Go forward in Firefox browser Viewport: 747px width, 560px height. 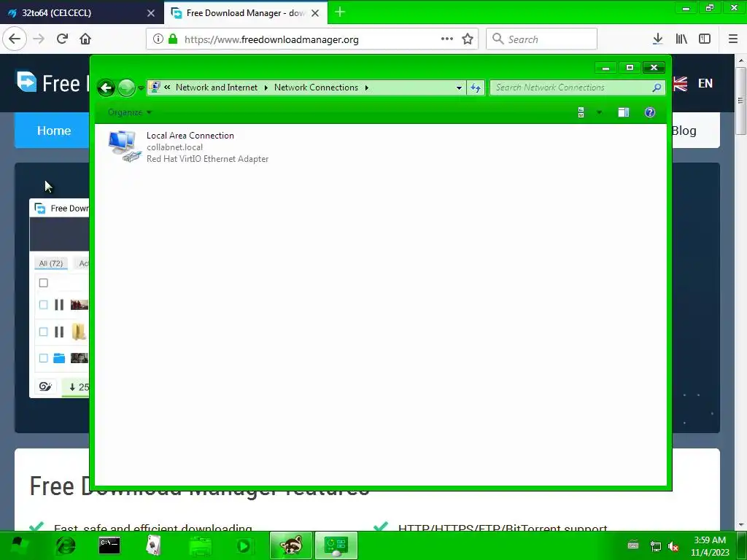(39, 39)
